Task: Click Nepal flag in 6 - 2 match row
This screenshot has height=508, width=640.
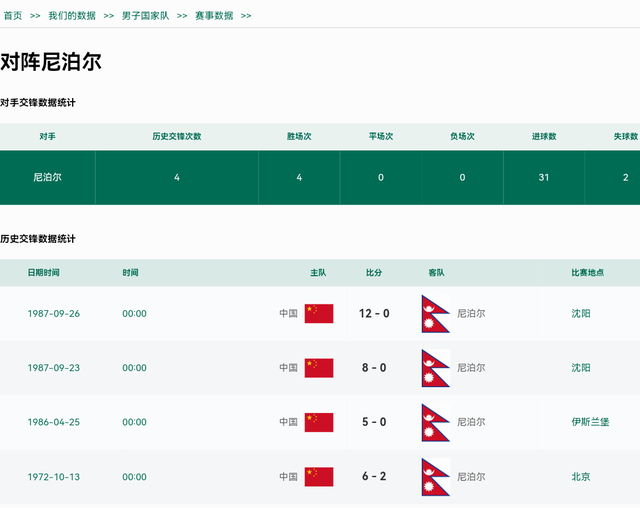Action: tap(436, 477)
